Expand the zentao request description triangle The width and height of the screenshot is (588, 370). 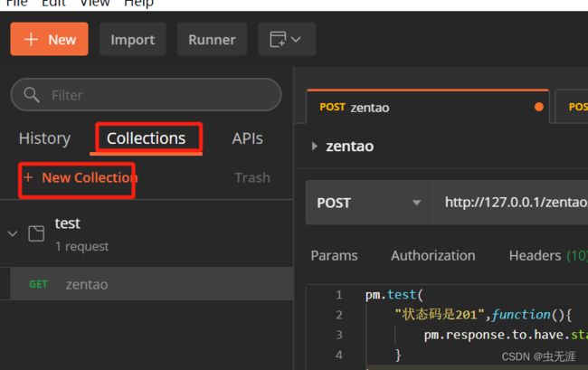point(314,147)
